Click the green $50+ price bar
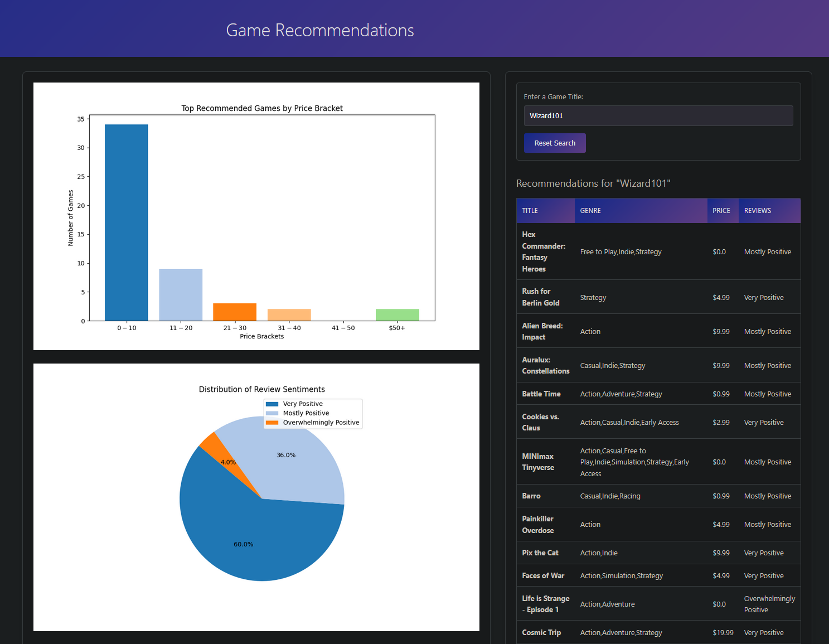 [x=397, y=315]
